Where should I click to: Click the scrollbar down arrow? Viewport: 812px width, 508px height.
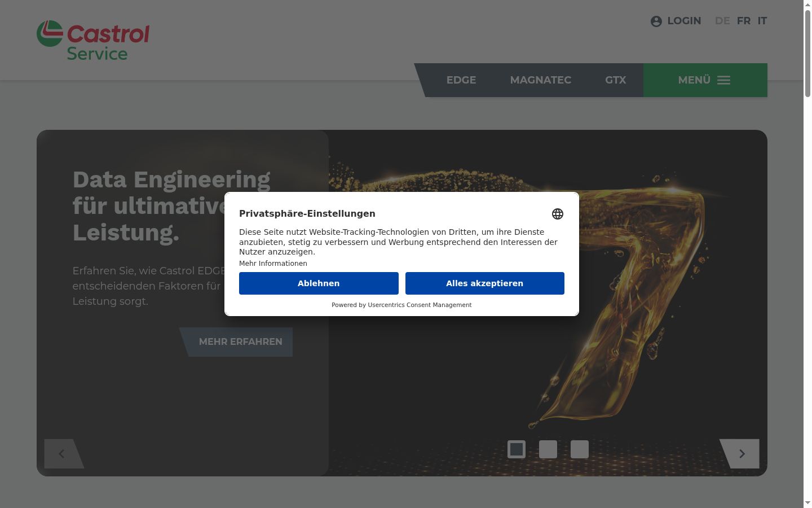tap(807, 503)
